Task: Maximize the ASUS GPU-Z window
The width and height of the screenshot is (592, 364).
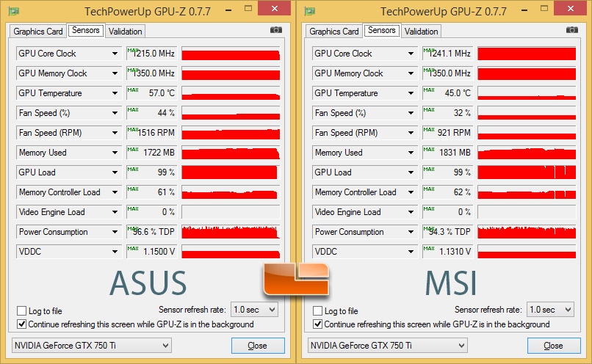Action: point(248,8)
